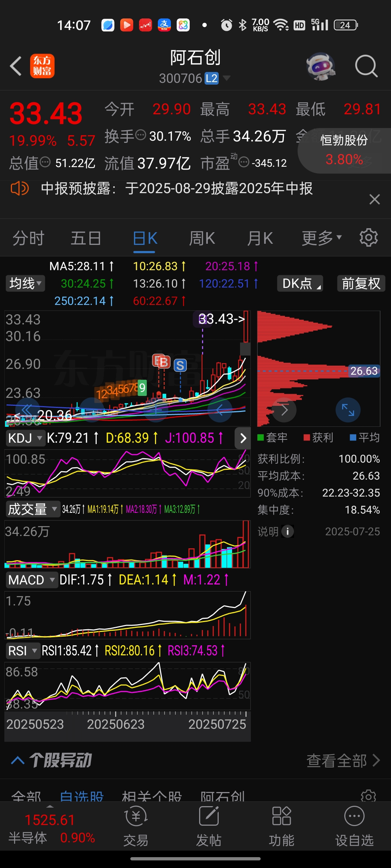391x868 pixels.
Task: Collapse the 个股异动 section chevron
Action: 18,761
